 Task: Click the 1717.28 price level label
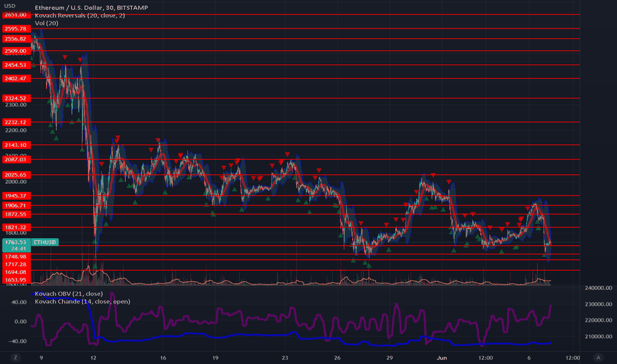pos(16,265)
